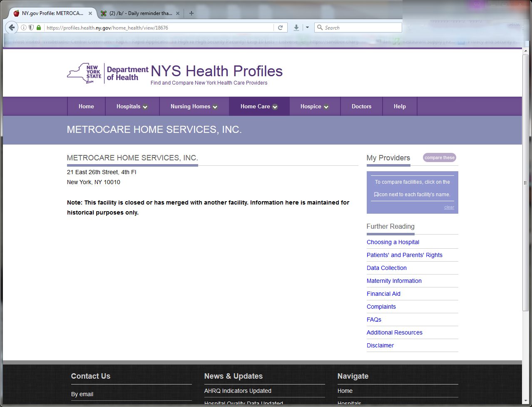Close the NY.gov Profile tab
The height and width of the screenshot is (407, 532).
point(90,13)
